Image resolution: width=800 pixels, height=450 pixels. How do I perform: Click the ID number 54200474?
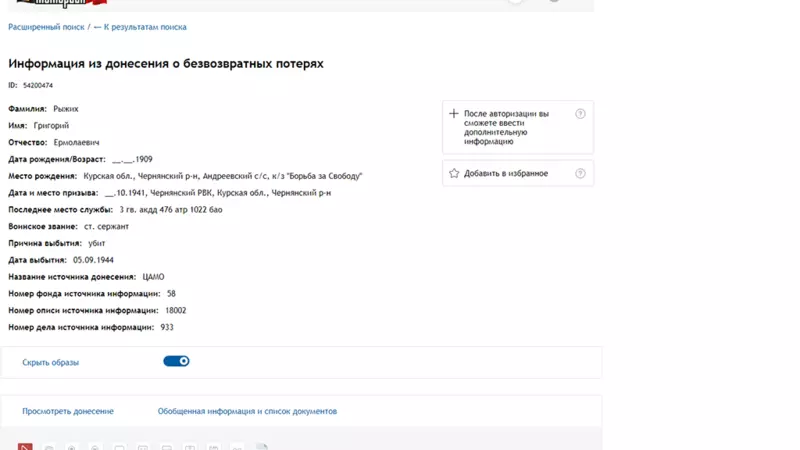[x=38, y=85]
